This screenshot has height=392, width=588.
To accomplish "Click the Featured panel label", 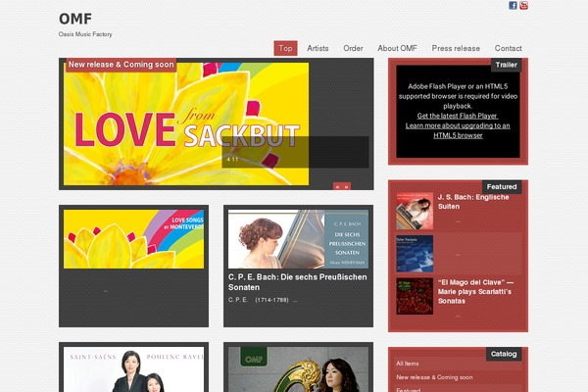I will coord(502,187).
